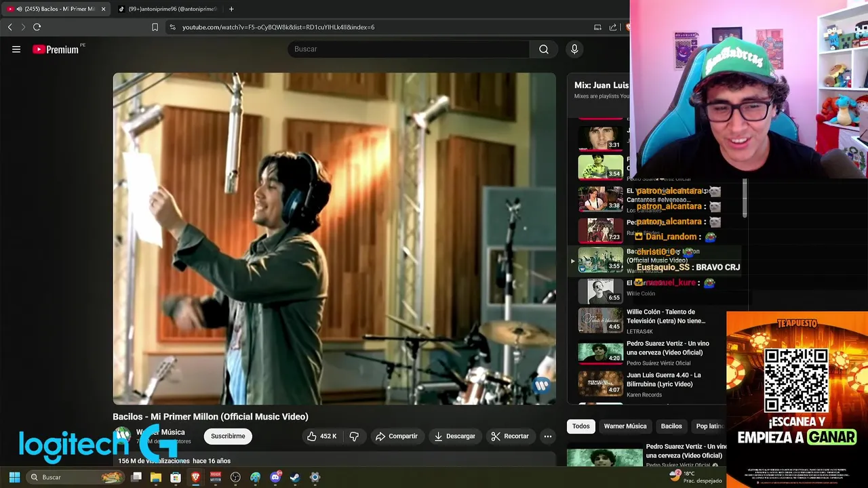
Task: Start voice search with the microphone icon
Action: pos(574,49)
